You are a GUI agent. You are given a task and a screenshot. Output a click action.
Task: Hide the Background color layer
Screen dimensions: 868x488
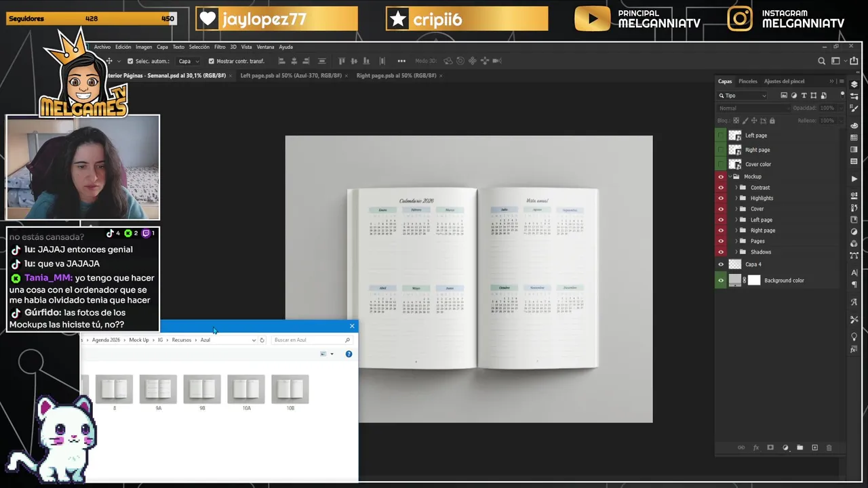(720, 281)
